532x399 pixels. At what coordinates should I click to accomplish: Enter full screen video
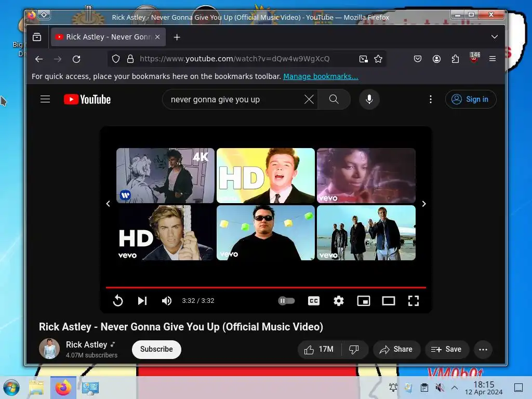pos(413,301)
